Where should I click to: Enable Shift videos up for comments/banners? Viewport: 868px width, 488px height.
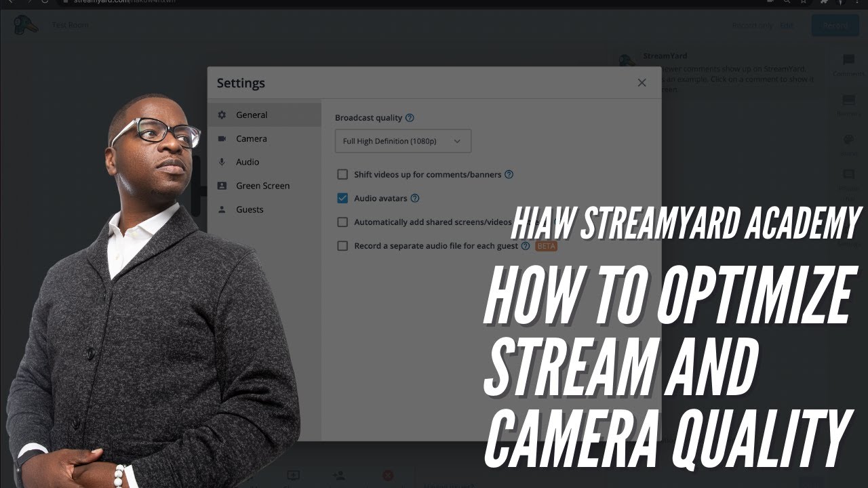click(x=342, y=174)
